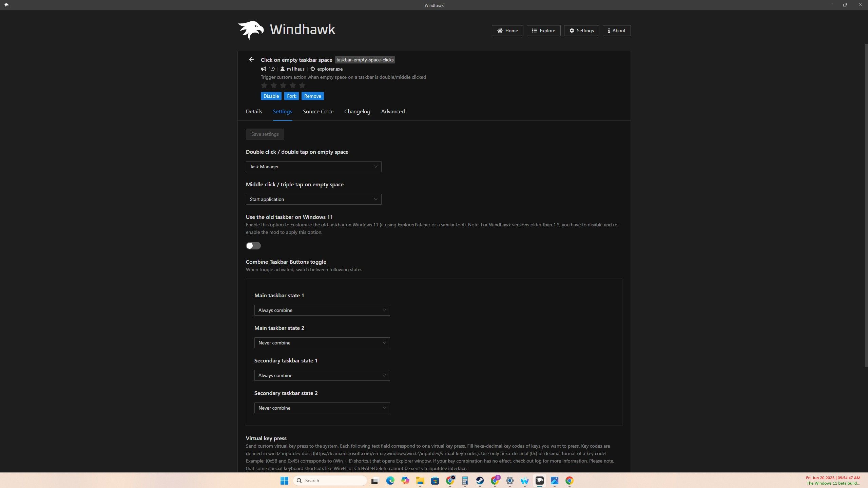Click the author icon next to m1lhaus
This screenshot has width=868, height=488.
pyautogui.click(x=282, y=69)
